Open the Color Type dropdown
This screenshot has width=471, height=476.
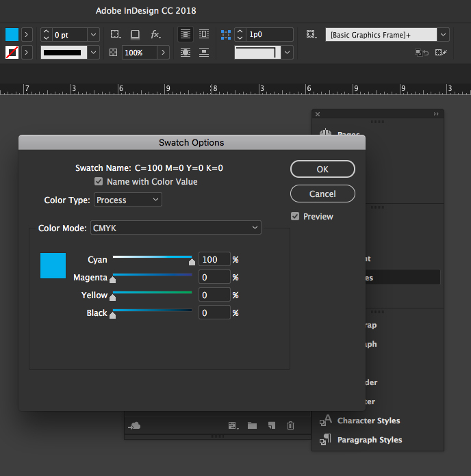tap(128, 200)
